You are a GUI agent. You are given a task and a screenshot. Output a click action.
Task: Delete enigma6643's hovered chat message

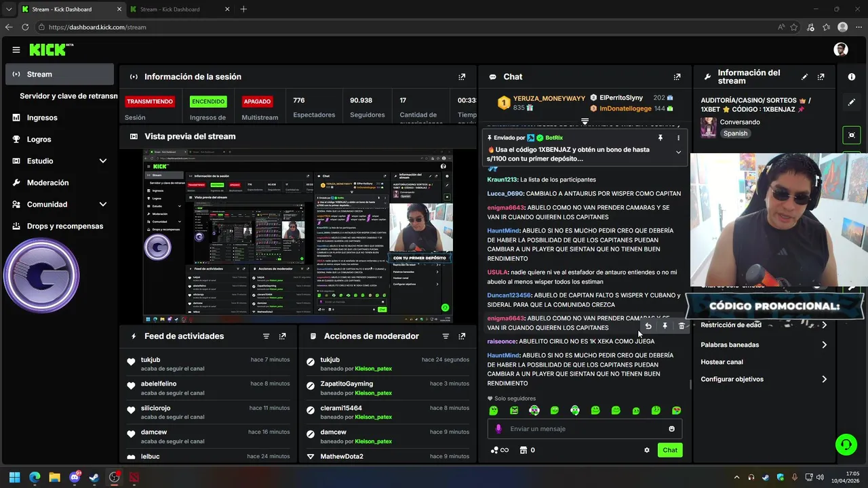(682, 326)
